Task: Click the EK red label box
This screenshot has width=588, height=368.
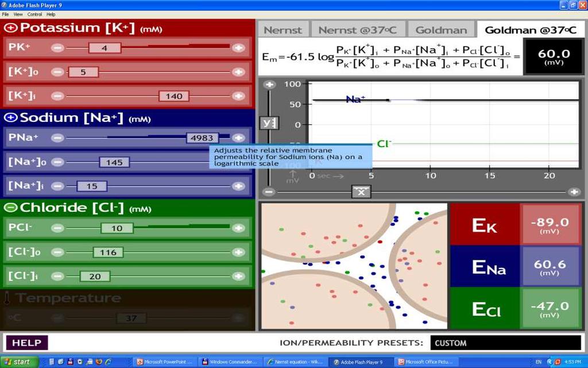Action: click(x=485, y=225)
